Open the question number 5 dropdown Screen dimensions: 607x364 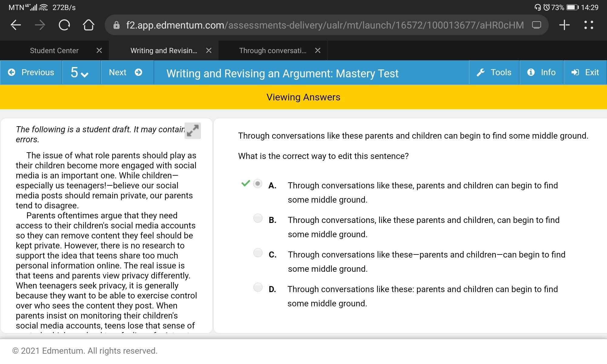pyautogui.click(x=80, y=72)
